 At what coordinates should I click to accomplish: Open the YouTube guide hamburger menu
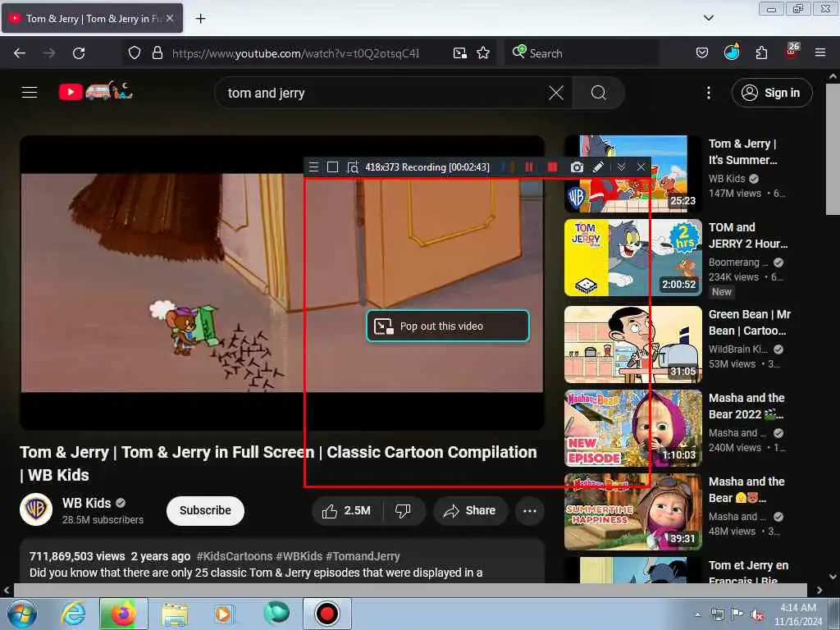[x=30, y=93]
